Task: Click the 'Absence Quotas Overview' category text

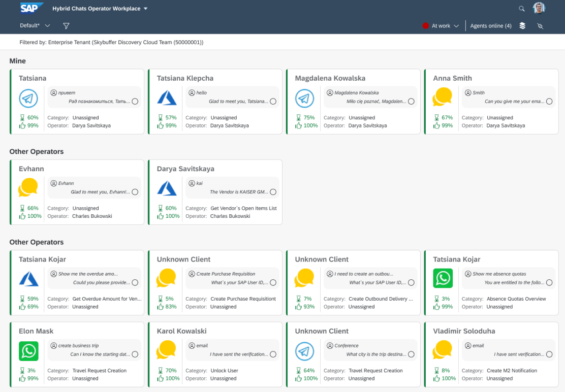Action: click(x=516, y=299)
